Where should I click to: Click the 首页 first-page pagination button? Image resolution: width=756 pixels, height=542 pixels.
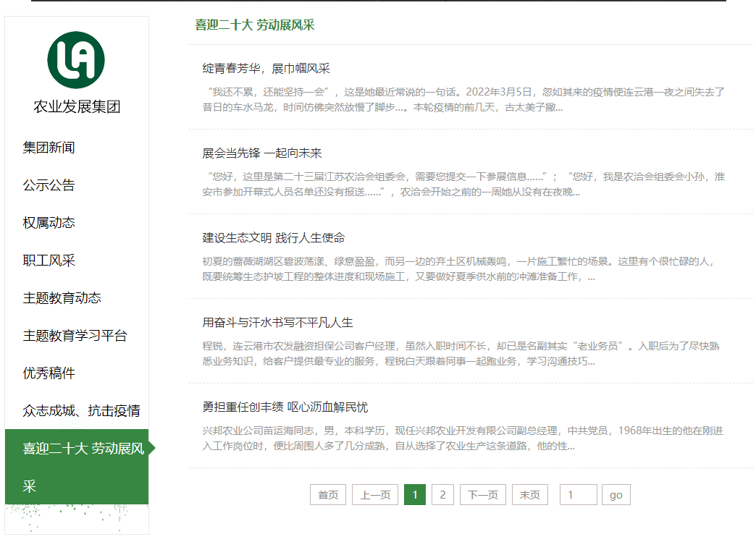pos(328,495)
